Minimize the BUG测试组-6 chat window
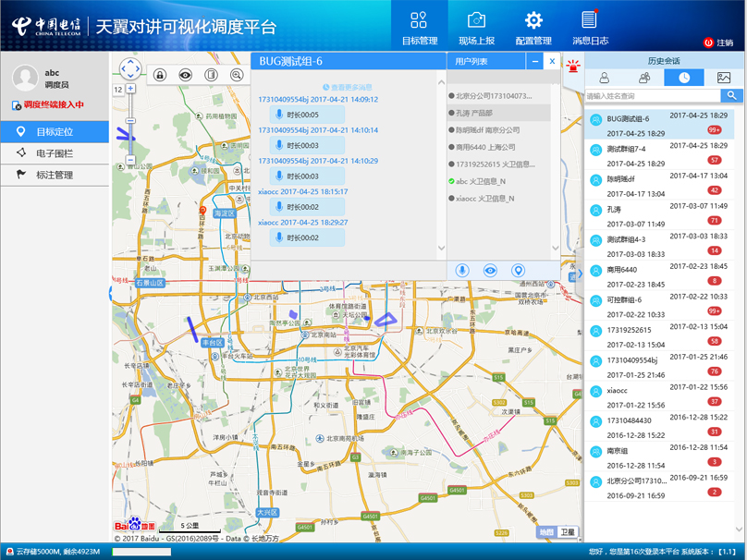 pyautogui.click(x=535, y=61)
